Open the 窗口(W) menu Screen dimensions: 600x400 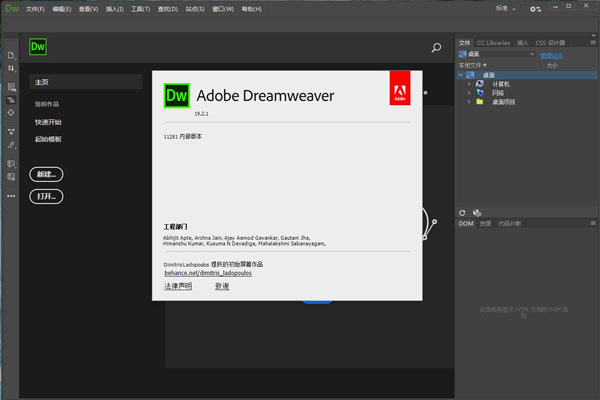[x=223, y=9]
